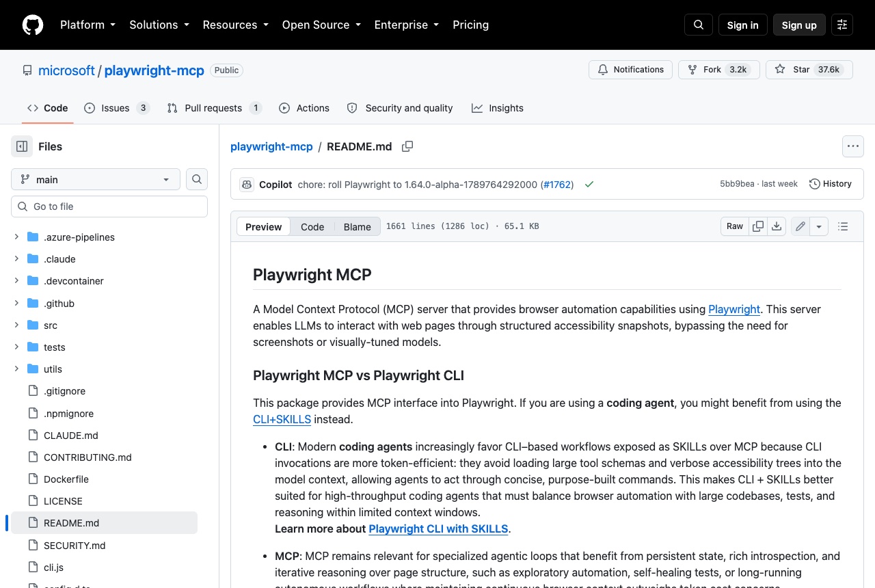The width and height of the screenshot is (875, 588).
Task: Fork the playwright-mcp repository
Action: [x=719, y=70]
